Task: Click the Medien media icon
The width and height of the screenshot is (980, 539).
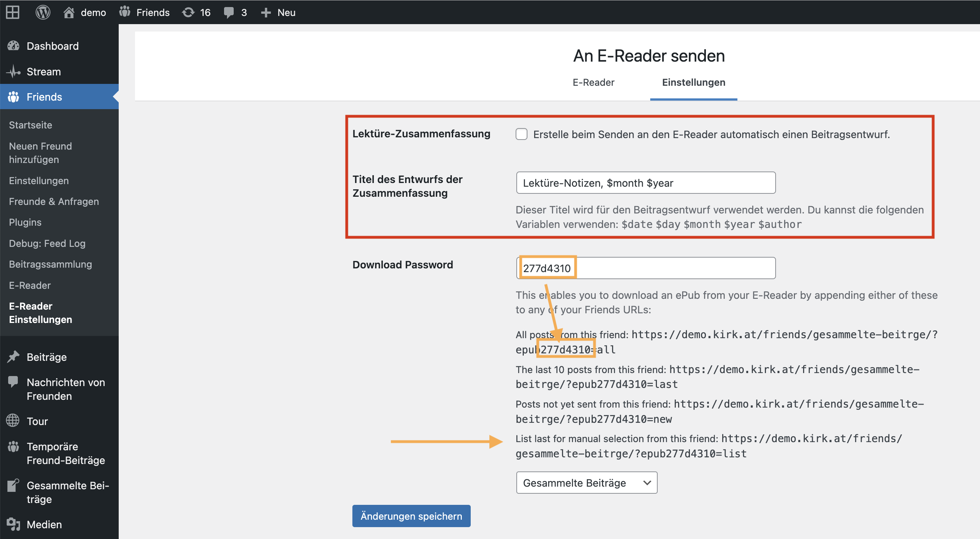Action: pos(13,524)
